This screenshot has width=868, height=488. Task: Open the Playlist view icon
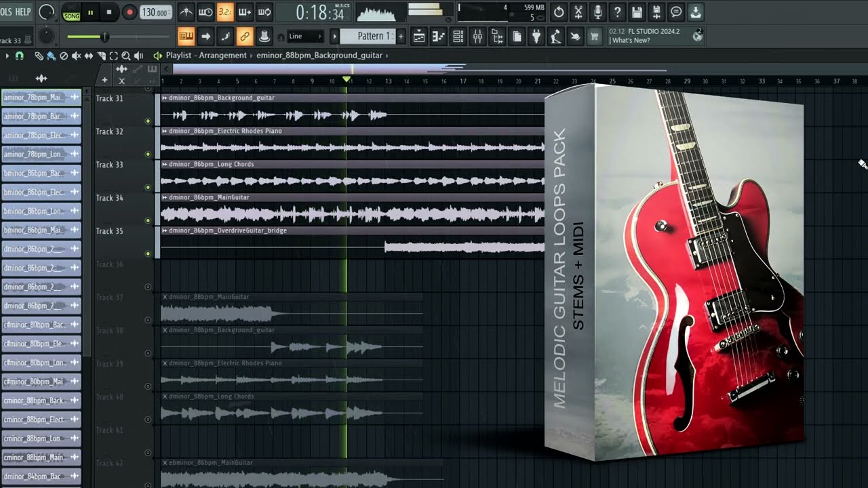[419, 37]
